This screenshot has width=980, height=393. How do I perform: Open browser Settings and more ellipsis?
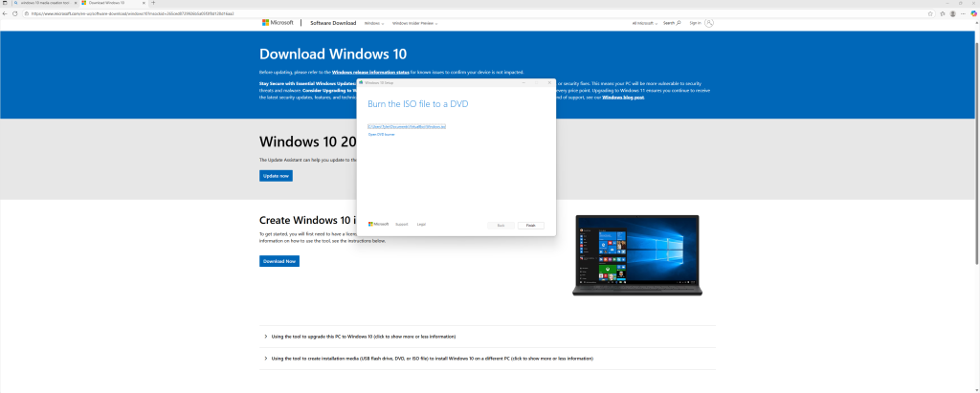(962, 13)
